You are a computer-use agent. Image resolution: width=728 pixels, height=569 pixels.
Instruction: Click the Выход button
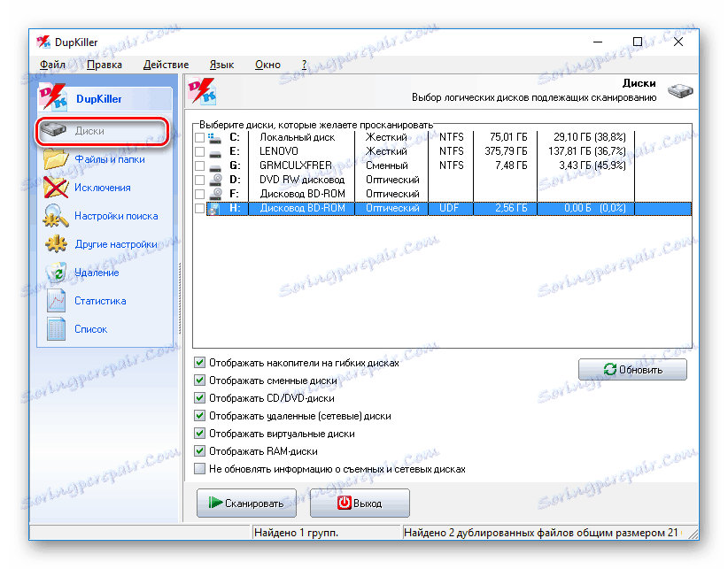click(360, 503)
